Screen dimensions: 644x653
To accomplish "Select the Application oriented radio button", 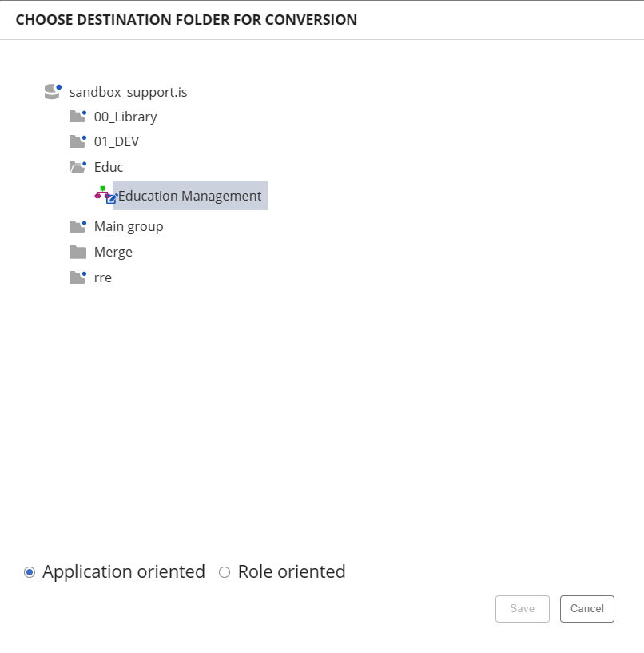I will click(x=30, y=572).
